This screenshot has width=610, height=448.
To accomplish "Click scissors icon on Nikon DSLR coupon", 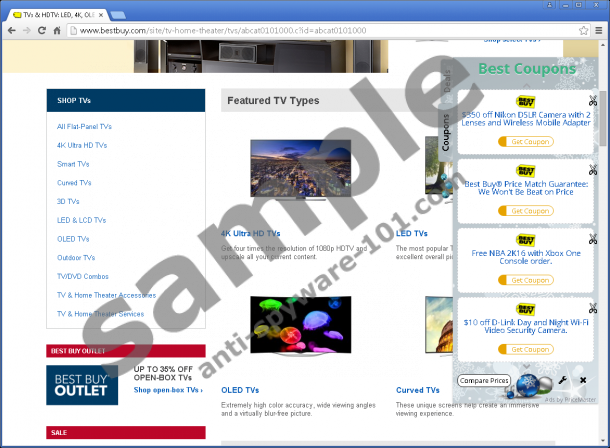I will pos(593,101).
